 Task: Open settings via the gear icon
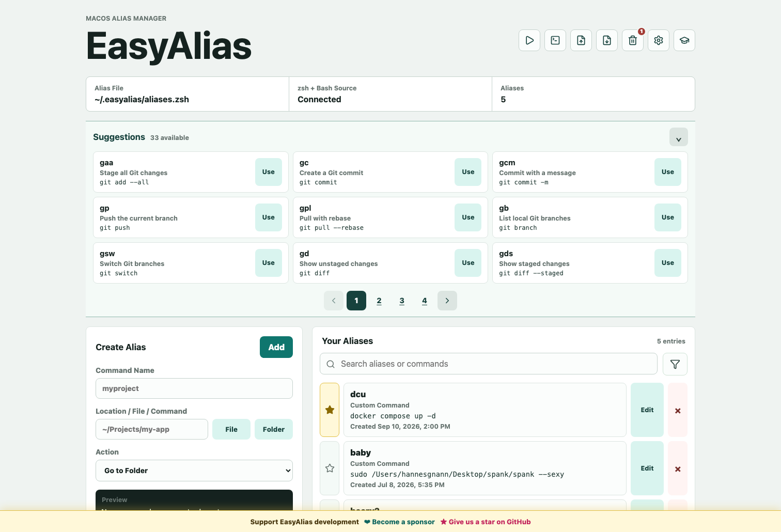(659, 40)
